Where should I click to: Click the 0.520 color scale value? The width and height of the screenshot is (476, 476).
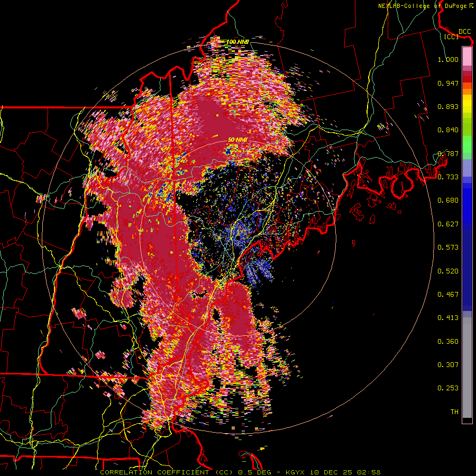point(448,271)
